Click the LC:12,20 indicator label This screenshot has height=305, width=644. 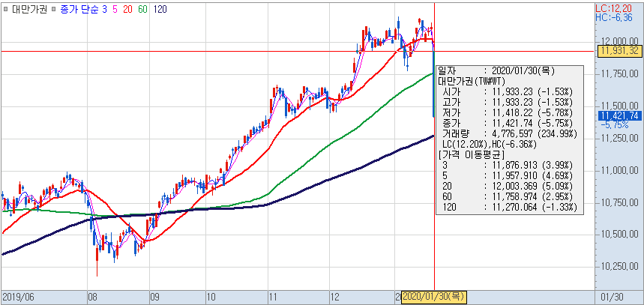pyautogui.click(x=613, y=7)
